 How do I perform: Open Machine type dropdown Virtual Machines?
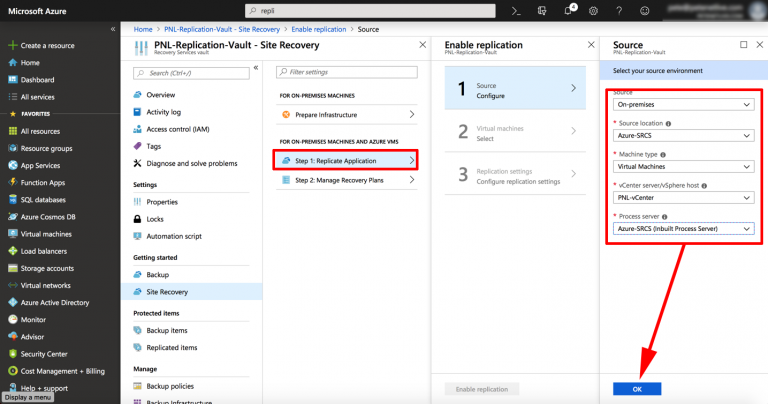(683, 166)
